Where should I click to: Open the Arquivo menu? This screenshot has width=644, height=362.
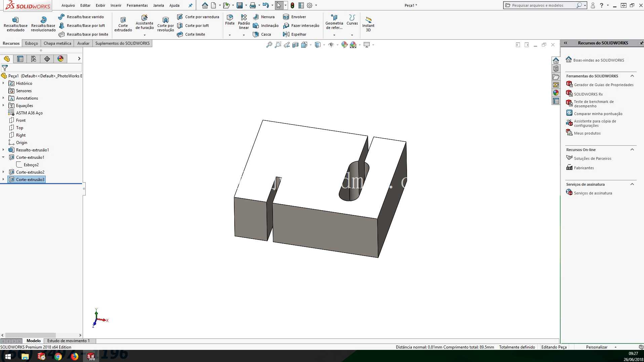68,5
